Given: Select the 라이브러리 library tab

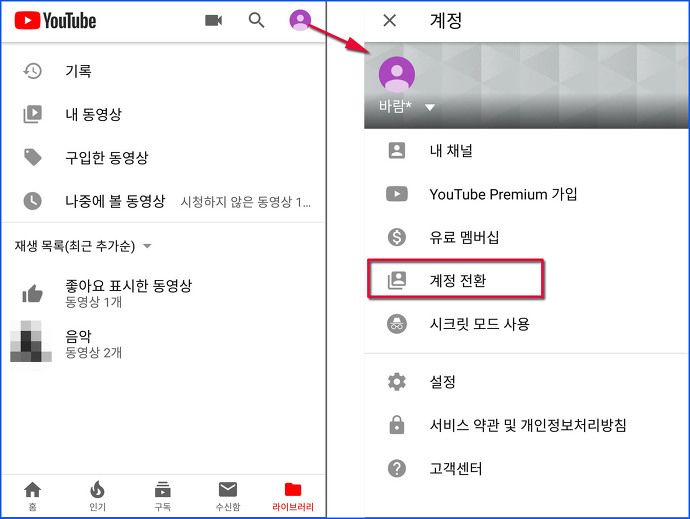Looking at the screenshot, I should point(293,496).
